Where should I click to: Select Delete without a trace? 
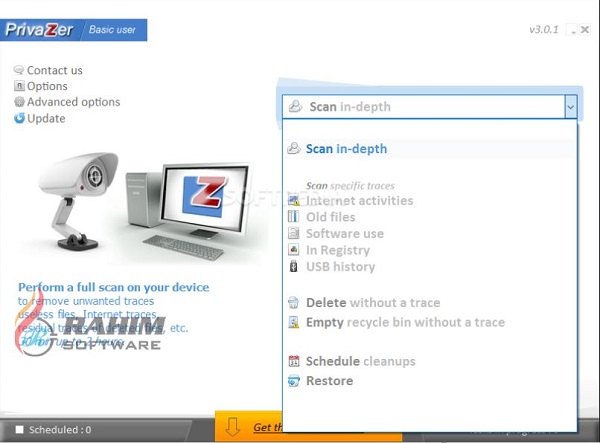pyautogui.click(x=373, y=303)
